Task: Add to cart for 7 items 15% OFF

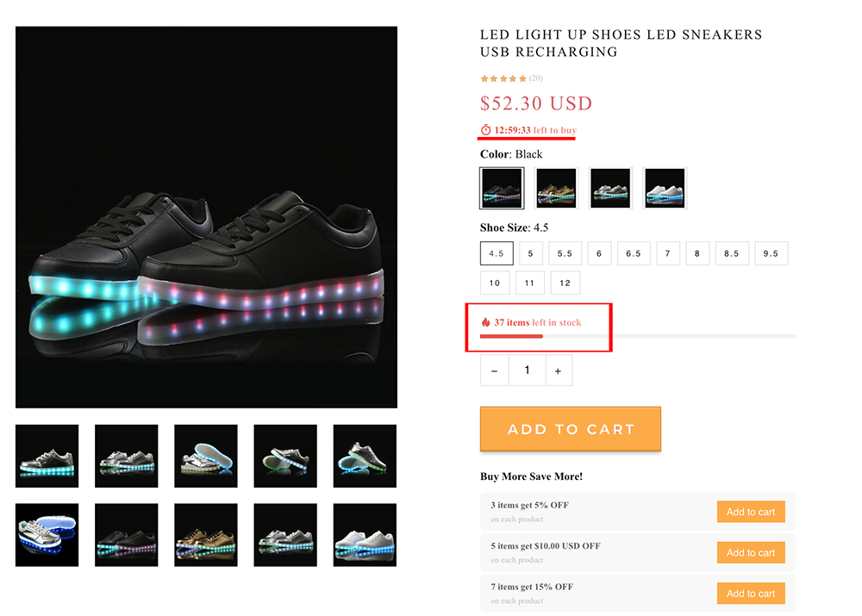Action: pyautogui.click(x=750, y=594)
